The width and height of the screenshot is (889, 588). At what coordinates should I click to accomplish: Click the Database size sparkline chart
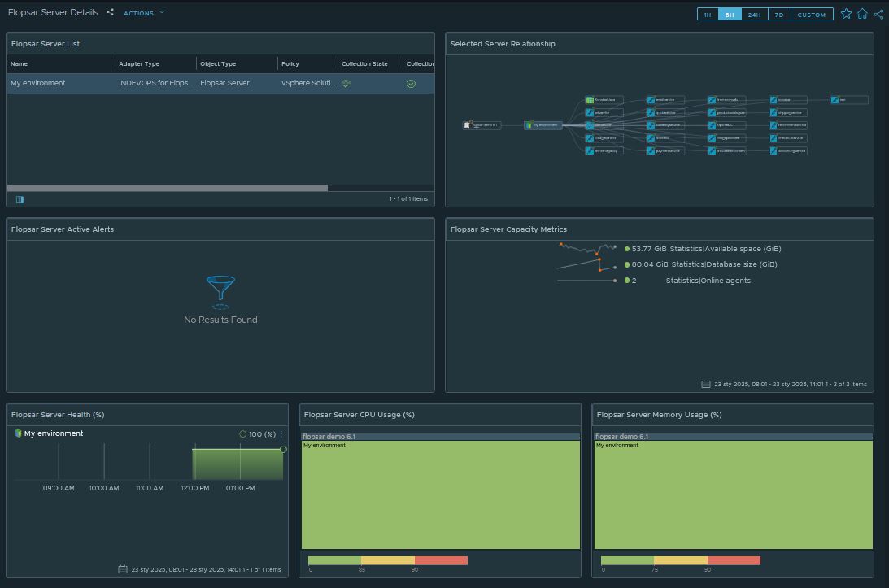click(x=587, y=264)
